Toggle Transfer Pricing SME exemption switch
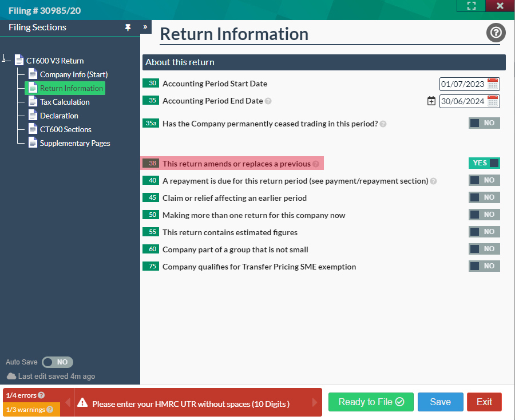 pyautogui.click(x=484, y=266)
